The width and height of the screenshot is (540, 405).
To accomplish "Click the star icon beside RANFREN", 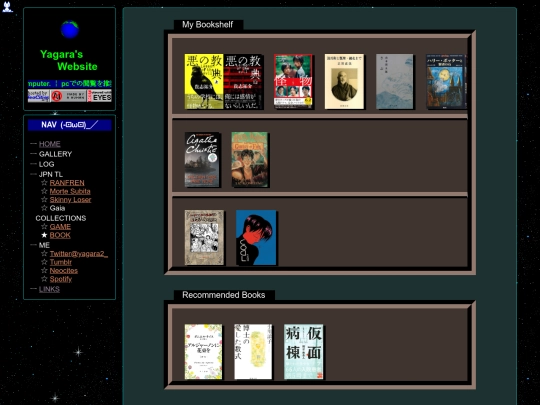I will click(x=44, y=183).
